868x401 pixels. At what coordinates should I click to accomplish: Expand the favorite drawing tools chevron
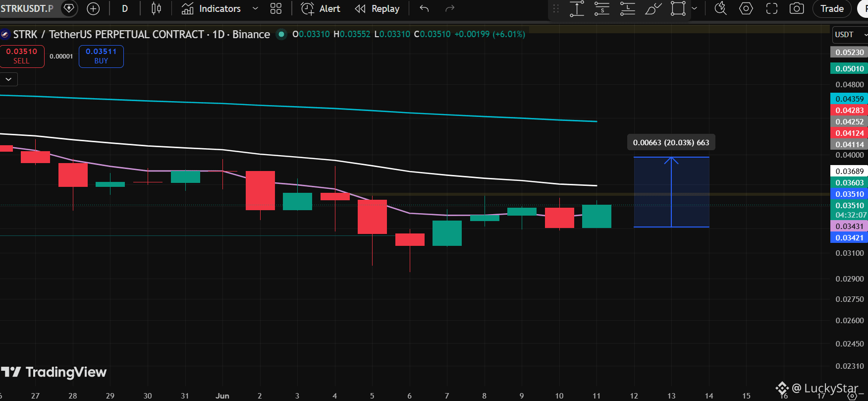point(694,8)
